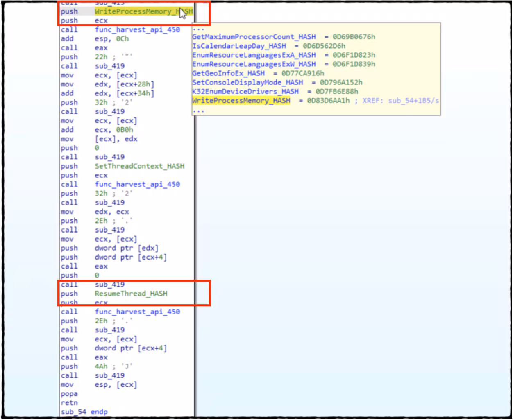The height and width of the screenshot is (420, 513).
Task: Click the retn instruction
Action: [x=69, y=403]
